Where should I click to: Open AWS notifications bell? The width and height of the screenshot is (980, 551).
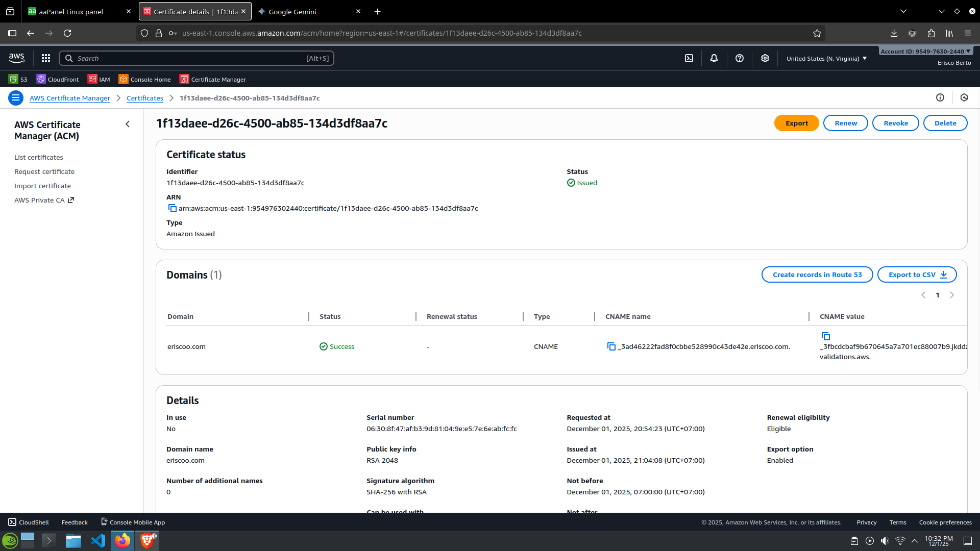pos(714,59)
